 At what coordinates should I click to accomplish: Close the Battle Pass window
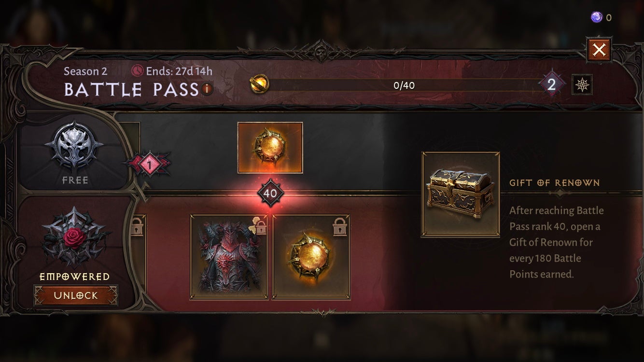click(x=599, y=50)
